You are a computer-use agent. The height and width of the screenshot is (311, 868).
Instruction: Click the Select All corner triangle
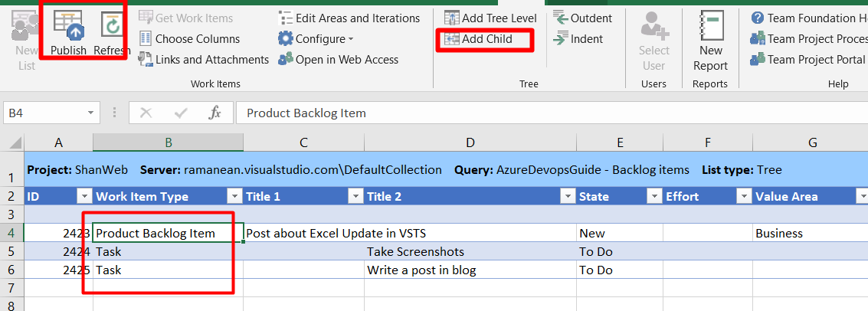click(x=15, y=142)
